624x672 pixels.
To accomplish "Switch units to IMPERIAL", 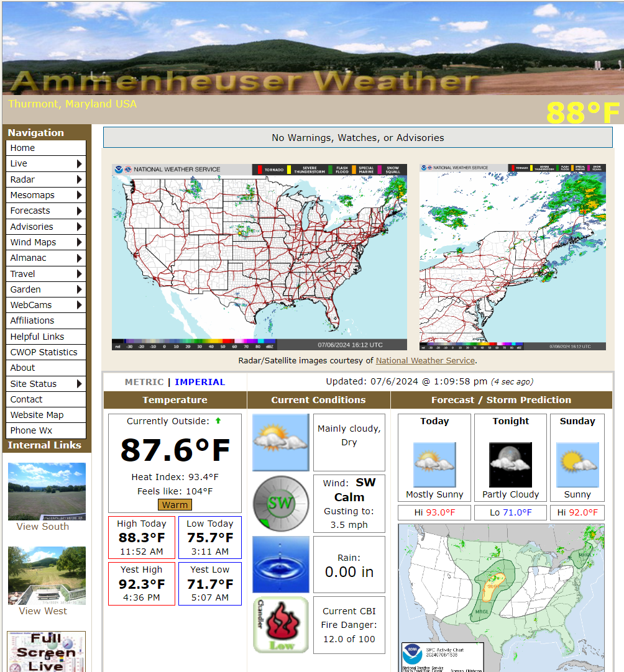I will point(200,382).
